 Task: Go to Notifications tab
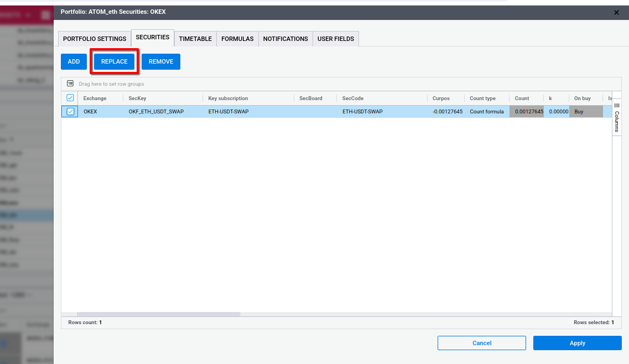(x=285, y=39)
